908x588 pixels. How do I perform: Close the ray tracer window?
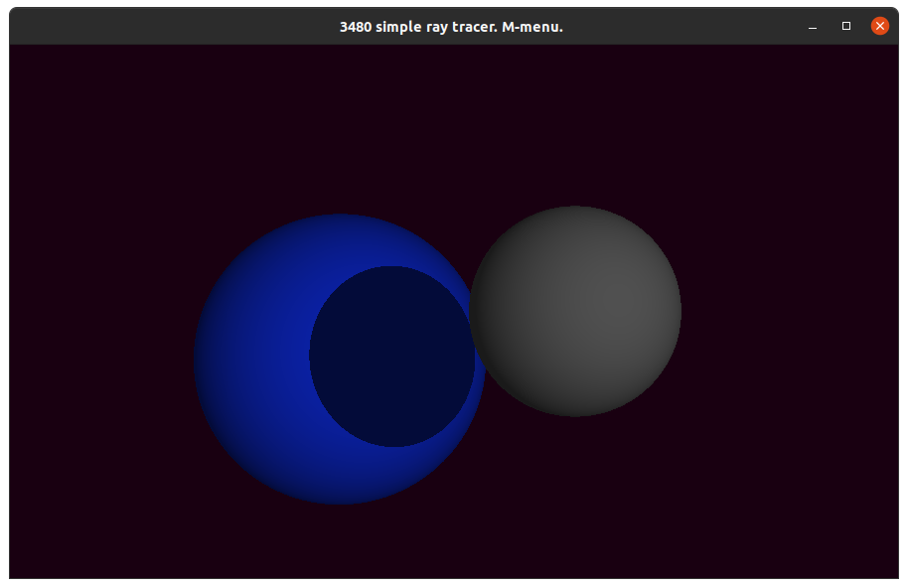pyautogui.click(x=879, y=26)
